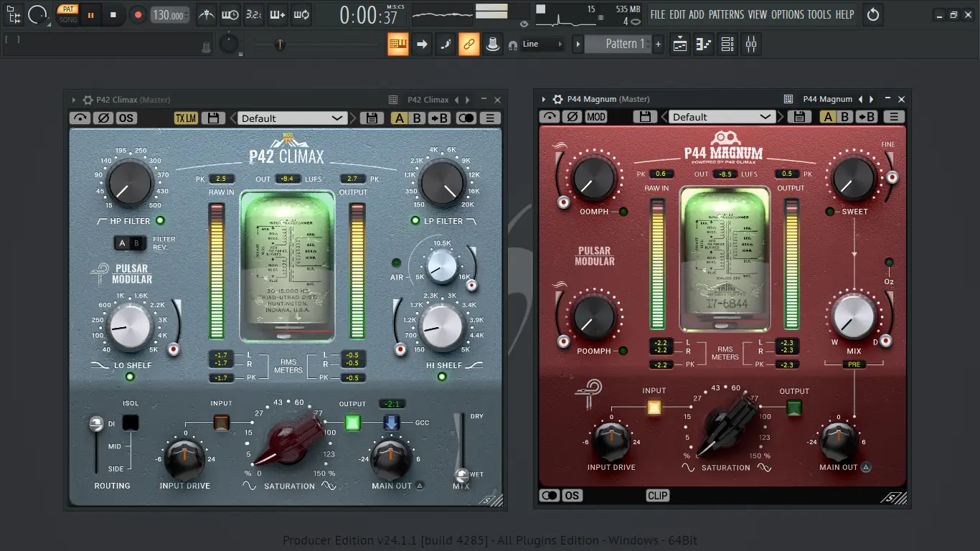The height and width of the screenshot is (551, 980).
Task: Click the preset grid icon in P42 Climax title bar
Action: [x=392, y=100]
